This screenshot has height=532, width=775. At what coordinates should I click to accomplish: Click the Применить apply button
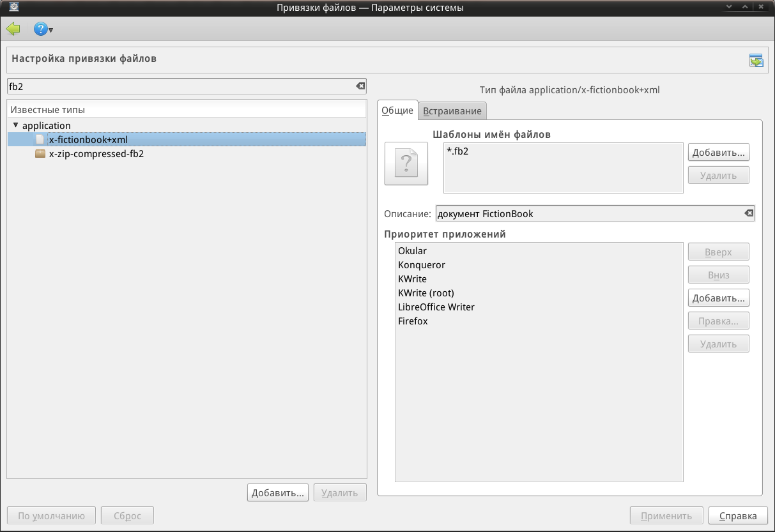click(667, 516)
